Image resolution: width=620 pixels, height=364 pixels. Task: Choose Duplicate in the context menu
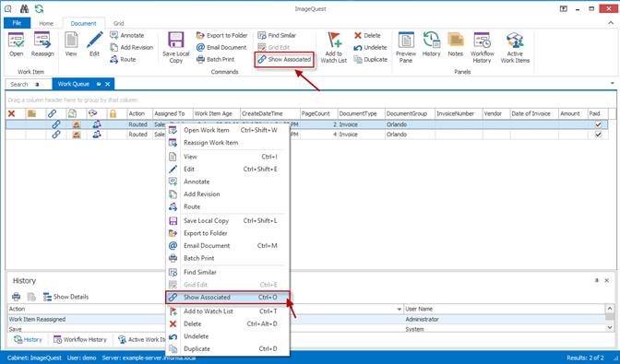tap(227, 349)
